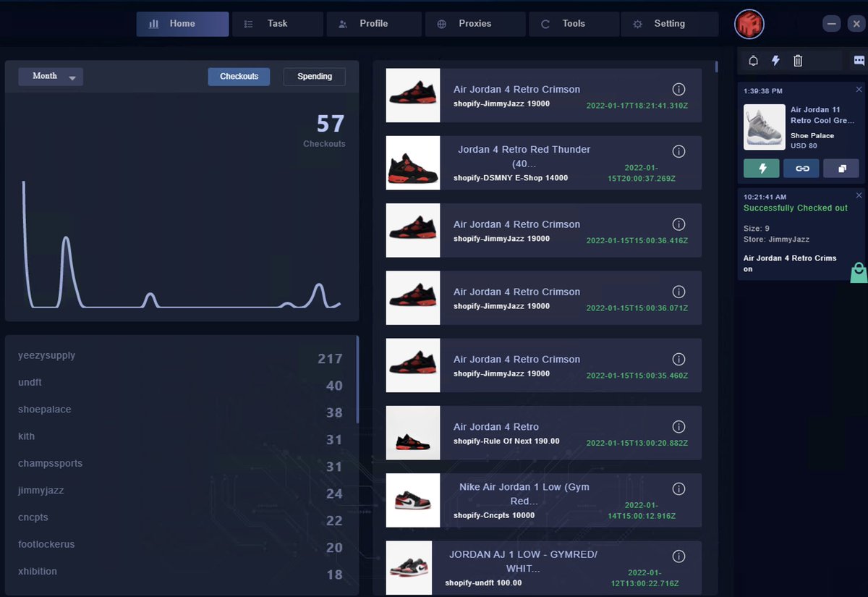The height and width of the screenshot is (597, 868).
Task: Click the green shopping bag icon
Action: (x=859, y=272)
